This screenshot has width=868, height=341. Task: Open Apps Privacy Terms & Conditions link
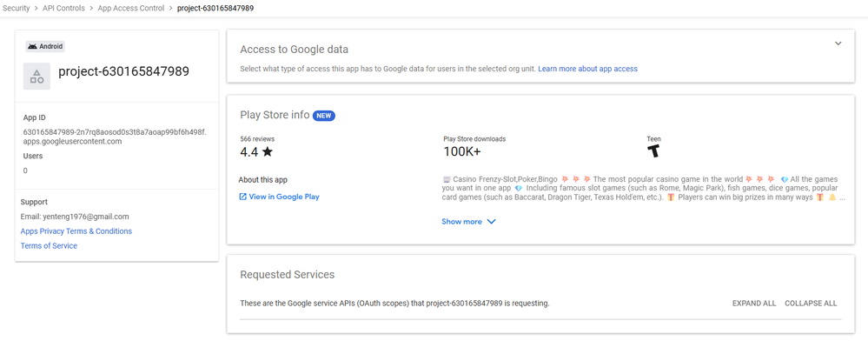(x=76, y=231)
